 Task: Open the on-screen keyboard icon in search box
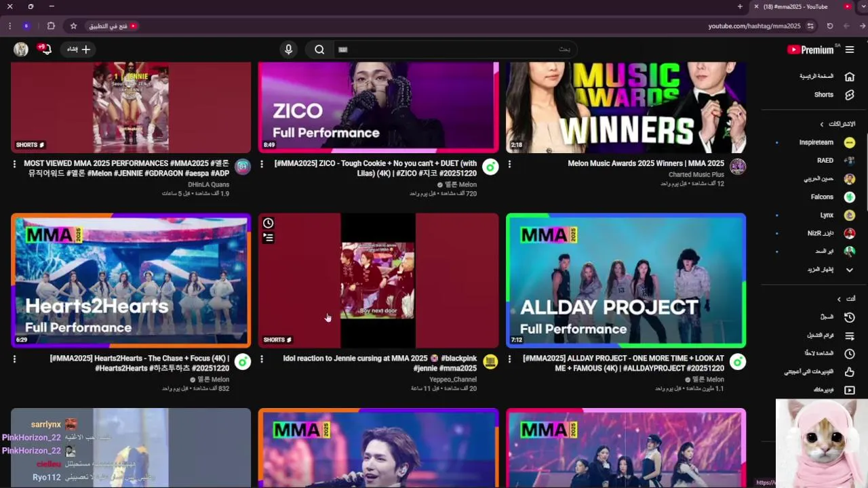click(343, 49)
